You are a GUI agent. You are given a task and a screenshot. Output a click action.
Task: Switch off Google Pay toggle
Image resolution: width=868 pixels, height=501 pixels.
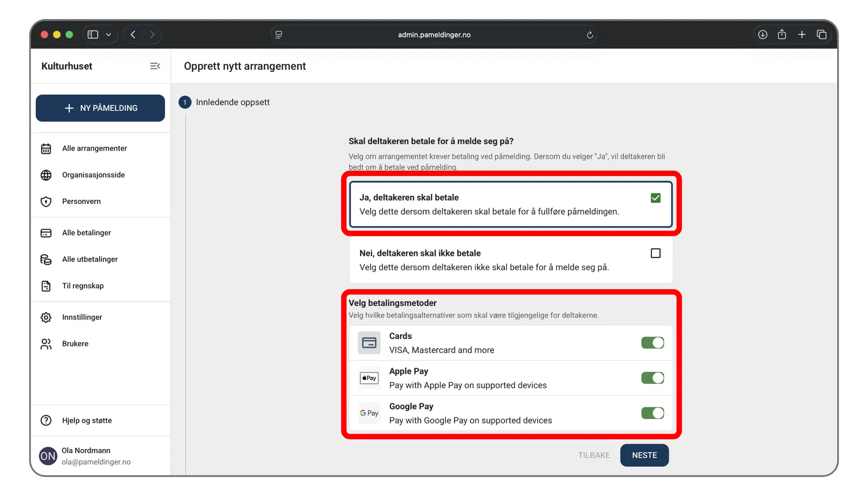[x=652, y=413]
